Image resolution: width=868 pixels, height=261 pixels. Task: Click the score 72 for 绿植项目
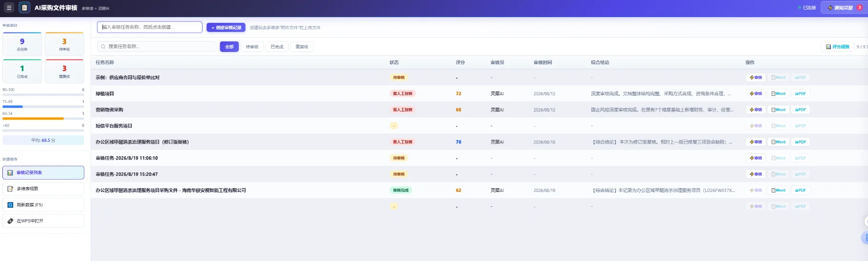[x=458, y=94]
